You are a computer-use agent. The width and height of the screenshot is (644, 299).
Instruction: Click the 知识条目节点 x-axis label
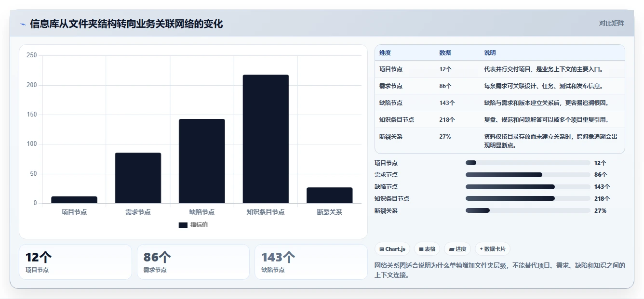tap(266, 212)
